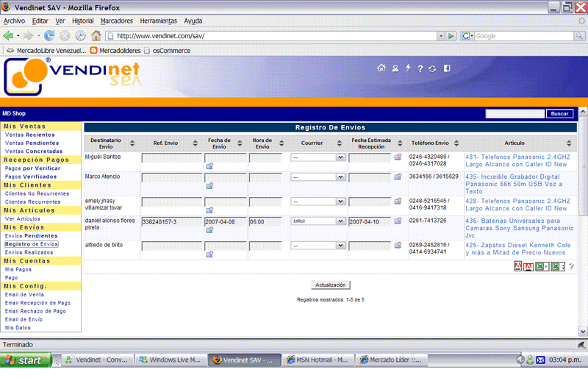The width and height of the screenshot is (588, 381).
Task: Open Courrier dropdown for Marco Atencio
Action: tap(318, 177)
